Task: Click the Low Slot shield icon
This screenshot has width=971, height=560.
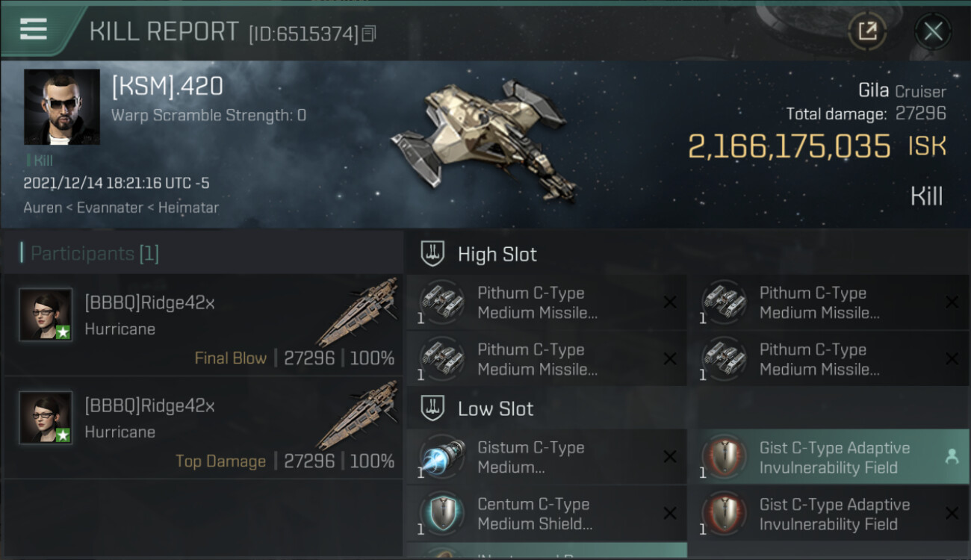Action: point(432,408)
